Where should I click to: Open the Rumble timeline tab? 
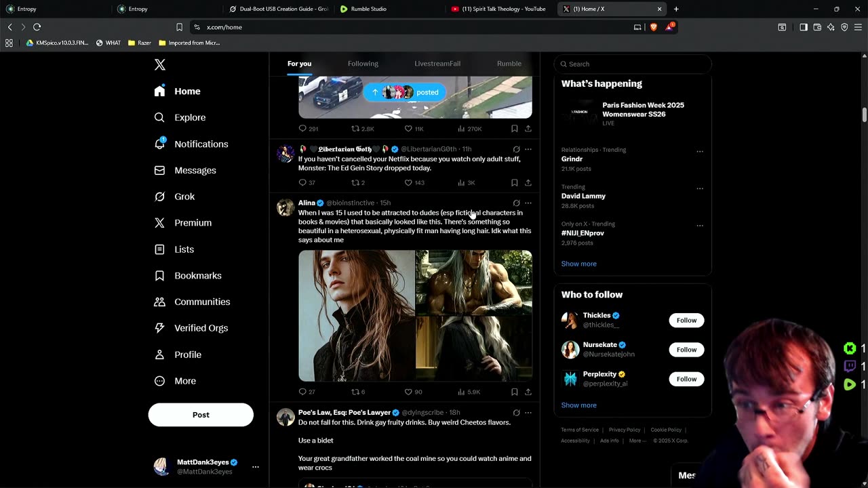509,64
